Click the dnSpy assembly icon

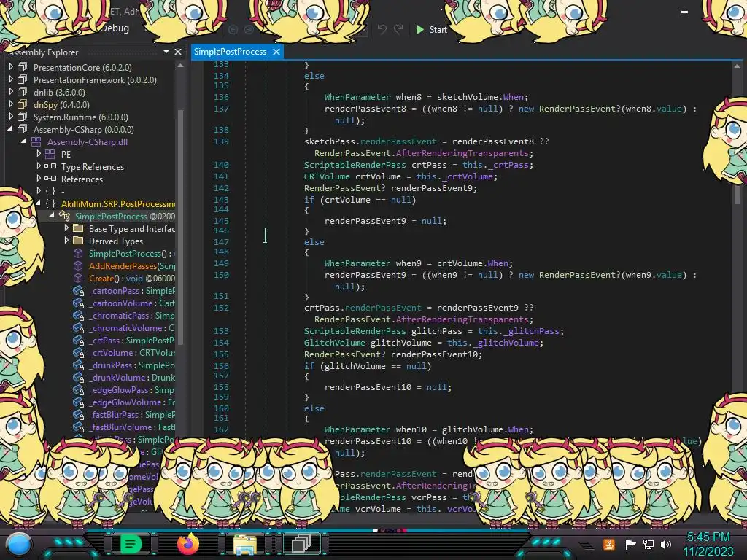pyautogui.click(x=23, y=104)
